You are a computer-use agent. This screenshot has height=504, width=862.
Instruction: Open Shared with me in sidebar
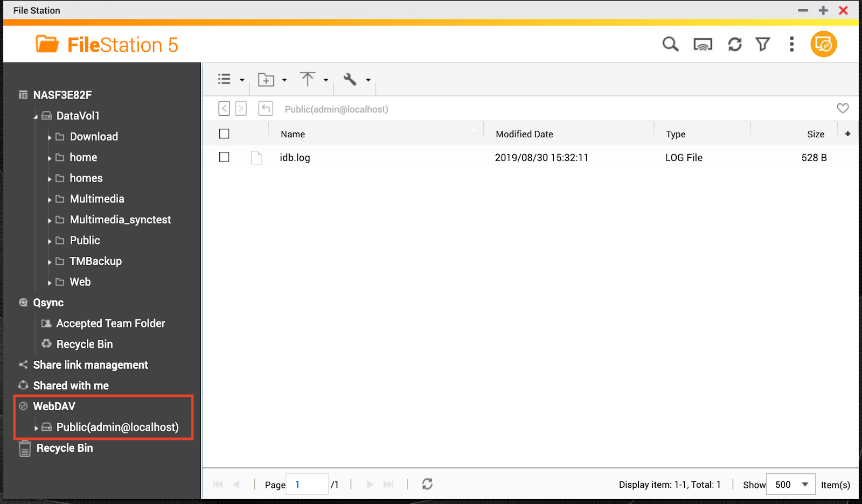(71, 386)
